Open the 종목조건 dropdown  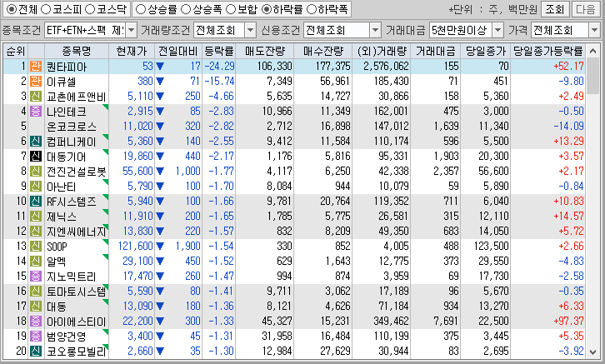coord(132,30)
